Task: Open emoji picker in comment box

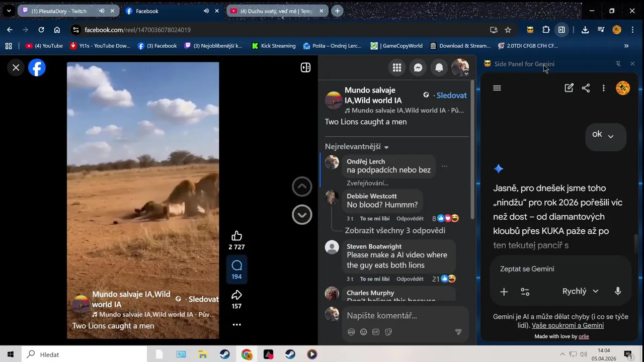Action: (x=364, y=332)
